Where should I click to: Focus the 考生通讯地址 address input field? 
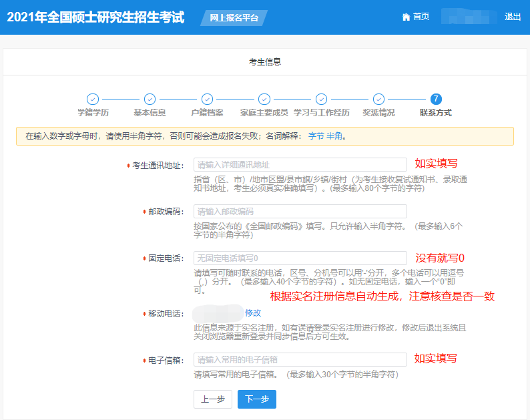click(x=300, y=165)
